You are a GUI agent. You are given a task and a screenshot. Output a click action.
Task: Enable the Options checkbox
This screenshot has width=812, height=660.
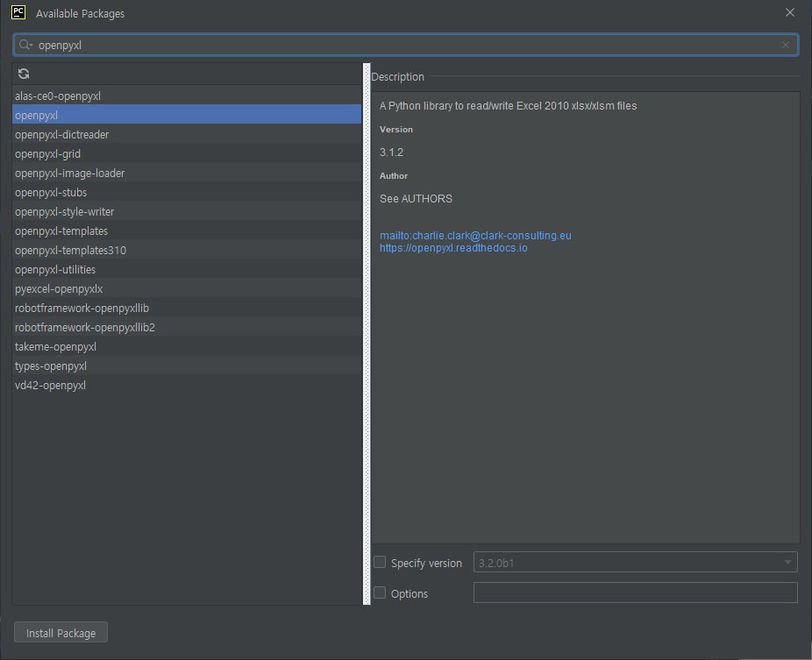click(x=380, y=593)
